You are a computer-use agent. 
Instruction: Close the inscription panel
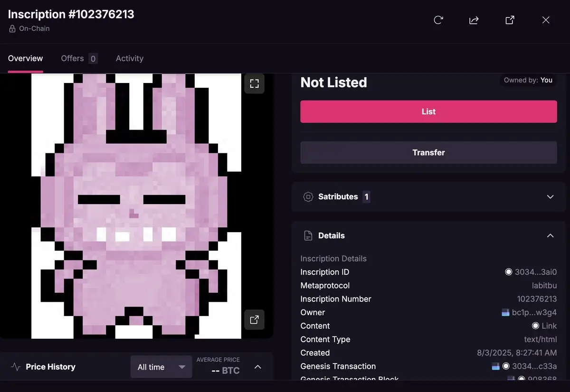pos(546,20)
